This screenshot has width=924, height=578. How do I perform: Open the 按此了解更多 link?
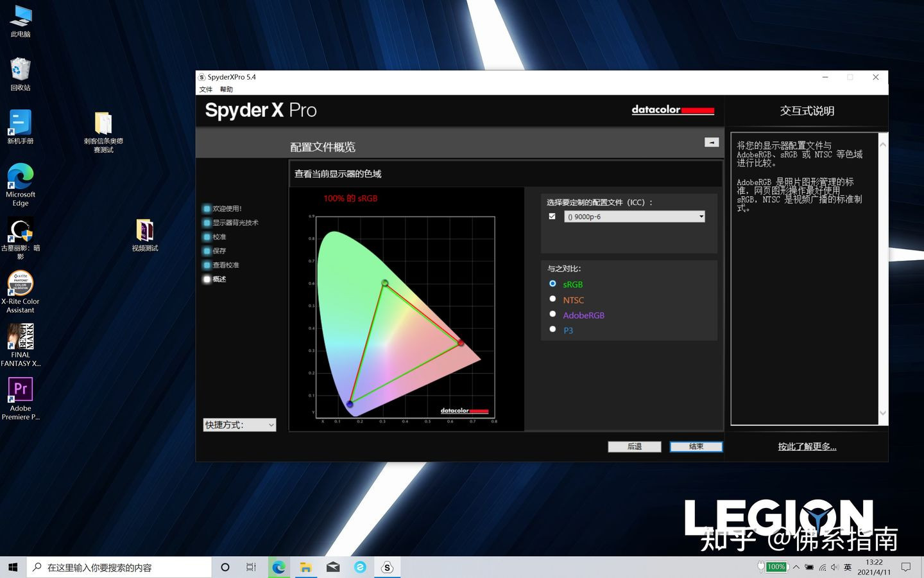807,446
